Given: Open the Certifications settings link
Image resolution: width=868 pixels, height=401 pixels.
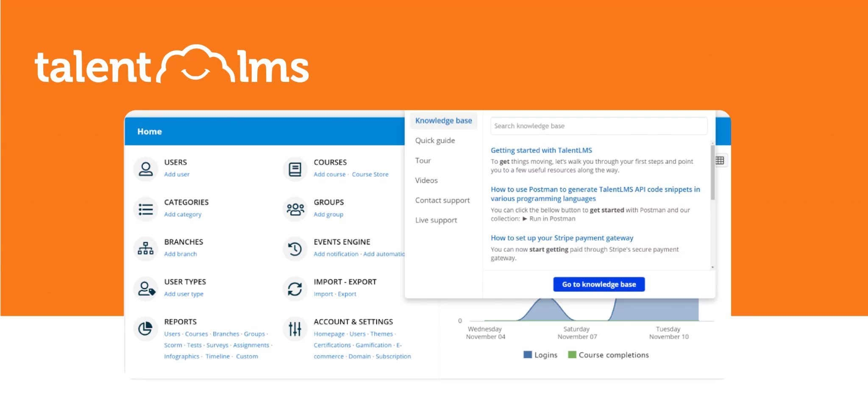Looking at the screenshot, I should pyautogui.click(x=332, y=345).
